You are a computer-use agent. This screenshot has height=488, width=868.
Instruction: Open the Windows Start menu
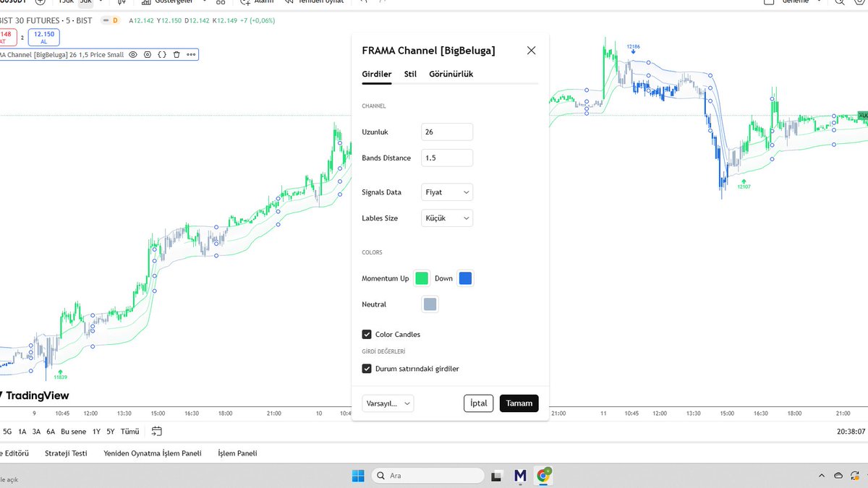[x=358, y=475]
